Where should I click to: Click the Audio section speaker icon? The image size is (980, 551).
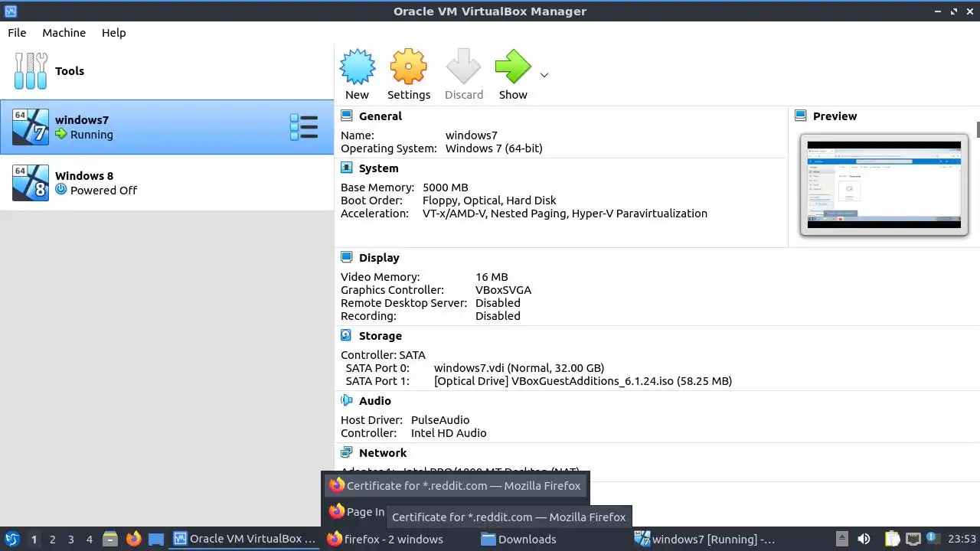(x=347, y=400)
